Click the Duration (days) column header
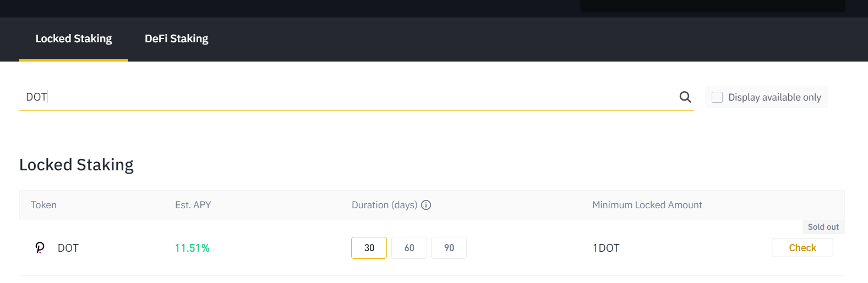Viewport: 868px width, 283px height. pyautogui.click(x=384, y=205)
